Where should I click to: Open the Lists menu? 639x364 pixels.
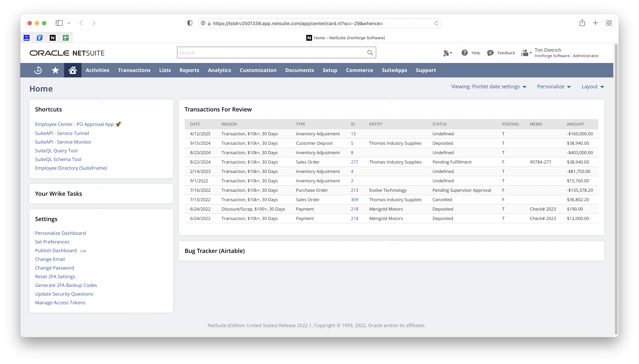click(x=165, y=70)
